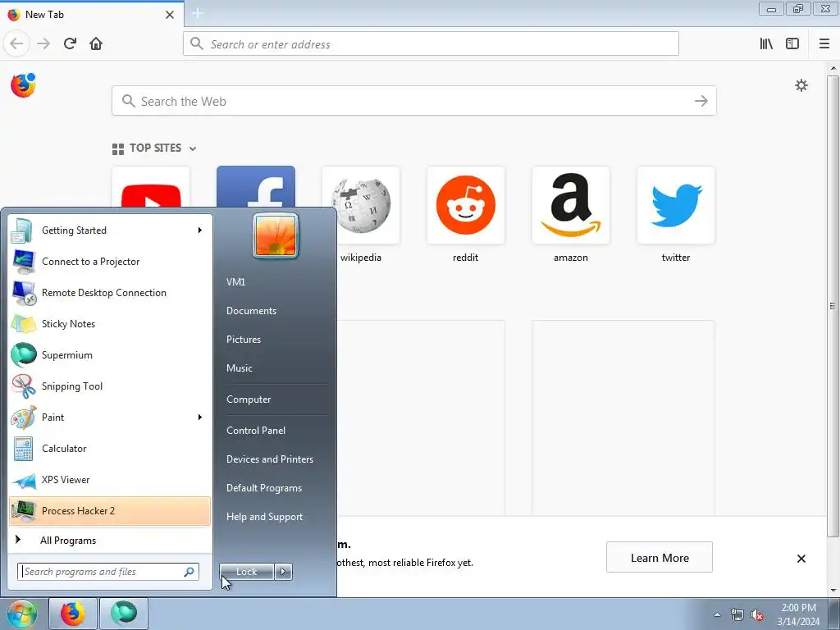Expand Paint recent files arrow
This screenshot has width=840, height=630.
coord(200,418)
